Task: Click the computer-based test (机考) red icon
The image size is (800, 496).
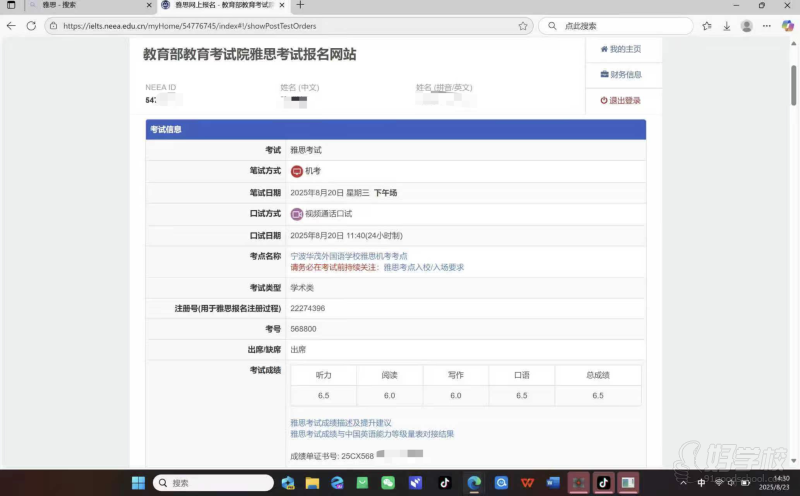Action: tap(296, 171)
